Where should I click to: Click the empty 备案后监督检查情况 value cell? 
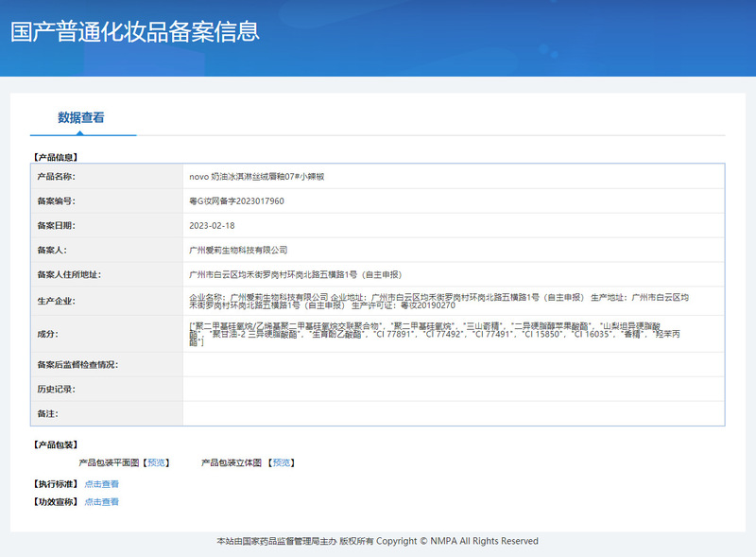pos(454,364)
